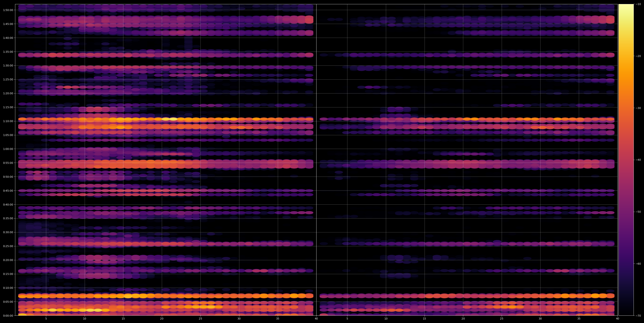
Task: Click x-axis label 35 of the left heatmap
Action: click(278, 319)
